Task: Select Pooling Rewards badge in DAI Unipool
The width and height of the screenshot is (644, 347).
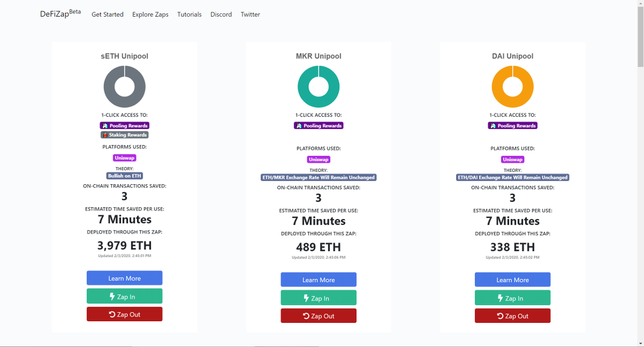Action: coord(513,126)
